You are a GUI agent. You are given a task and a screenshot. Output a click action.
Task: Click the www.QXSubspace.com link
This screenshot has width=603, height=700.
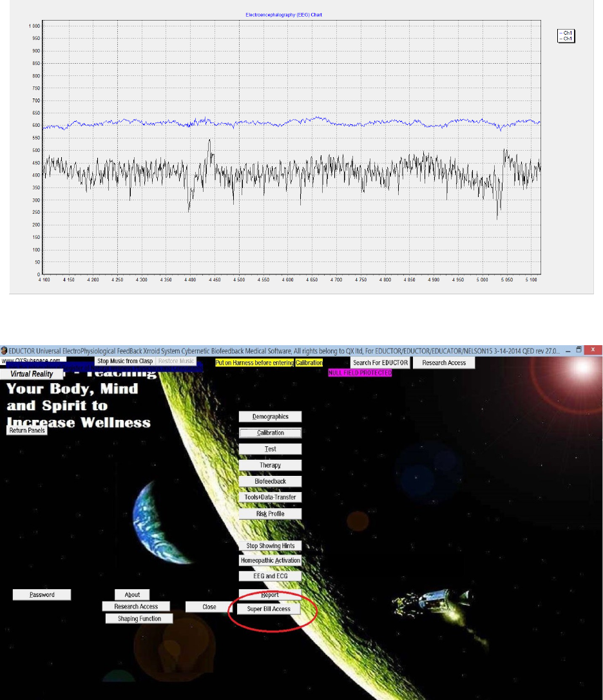click(x=33, y=360)
